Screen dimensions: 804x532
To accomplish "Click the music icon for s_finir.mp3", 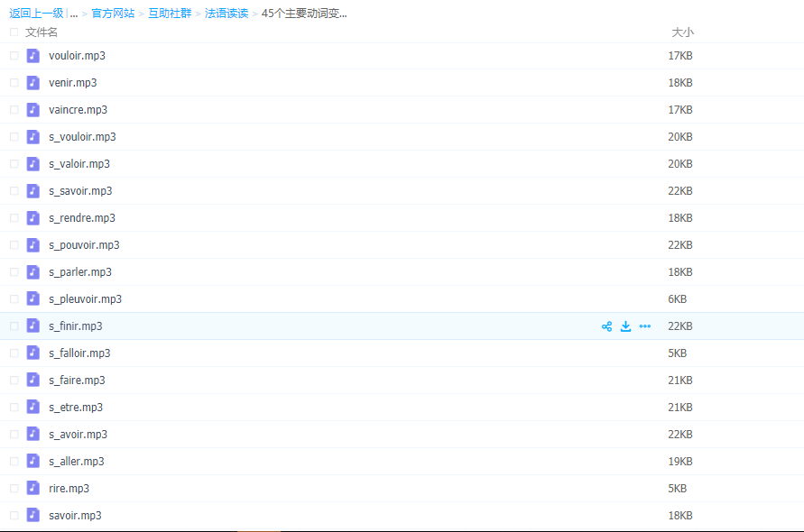I will [32, 326].
